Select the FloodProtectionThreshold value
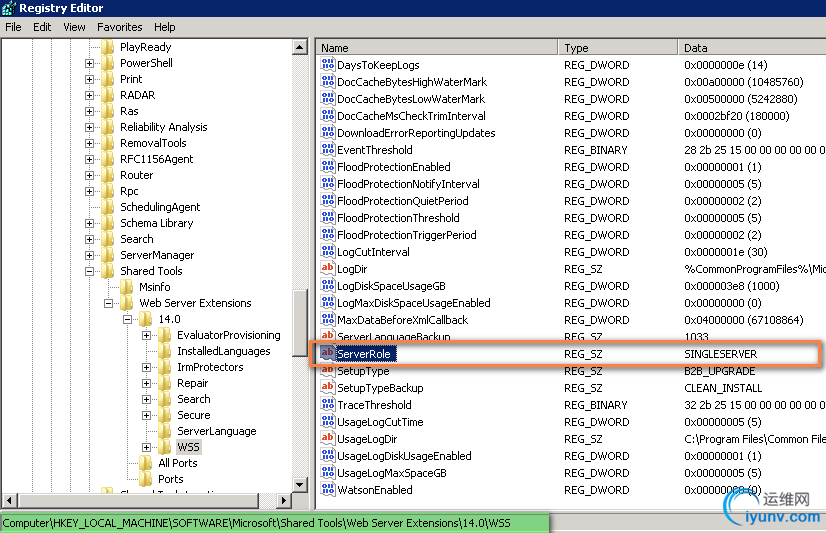 point(398,218)
